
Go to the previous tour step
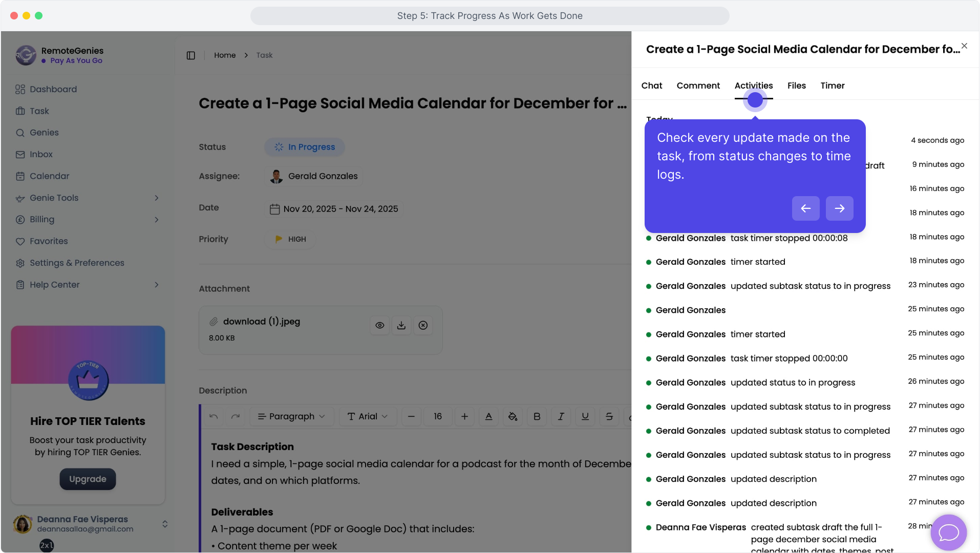click(806, 208)
